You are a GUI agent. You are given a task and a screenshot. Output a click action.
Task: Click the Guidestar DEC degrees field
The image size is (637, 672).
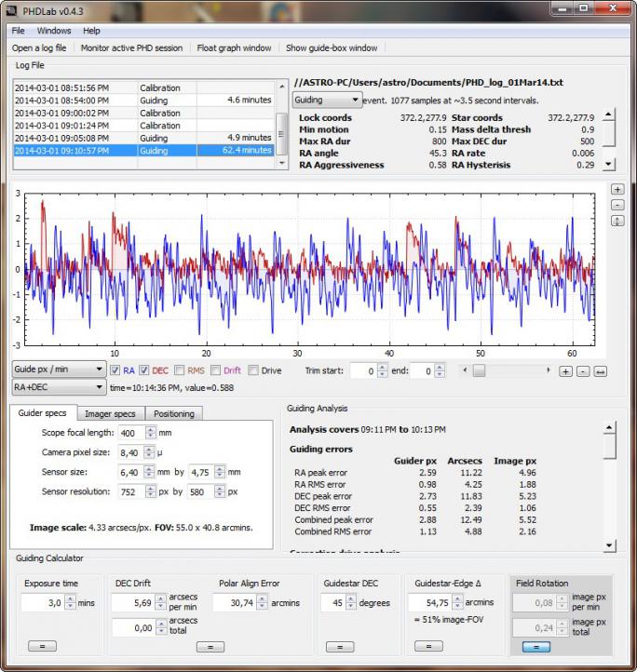333,602
